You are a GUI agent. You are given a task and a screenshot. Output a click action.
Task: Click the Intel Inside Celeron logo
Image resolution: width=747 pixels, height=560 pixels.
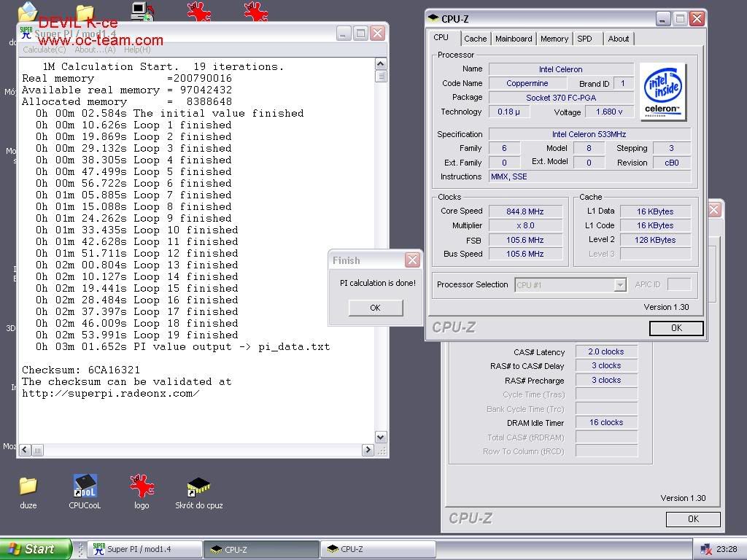pos(662,91)
